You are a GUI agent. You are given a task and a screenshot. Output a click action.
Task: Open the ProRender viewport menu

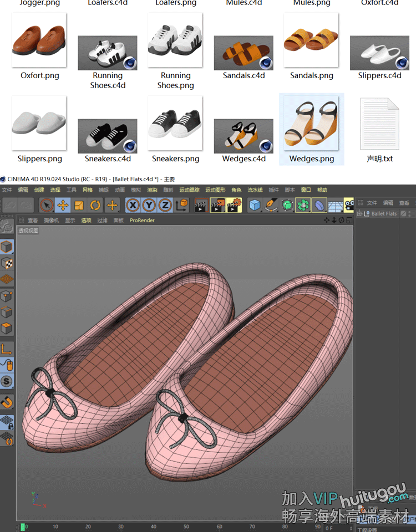[142, 220]
